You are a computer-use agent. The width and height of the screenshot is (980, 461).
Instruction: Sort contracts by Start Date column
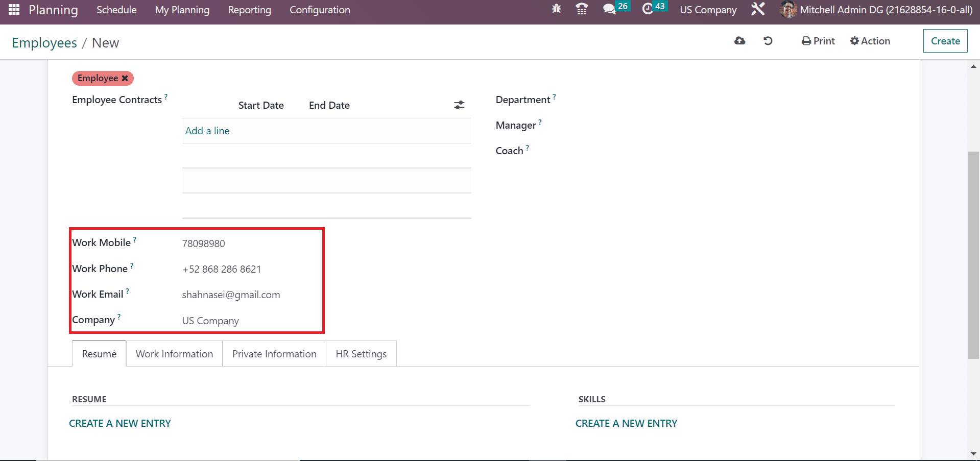point(261,105)
